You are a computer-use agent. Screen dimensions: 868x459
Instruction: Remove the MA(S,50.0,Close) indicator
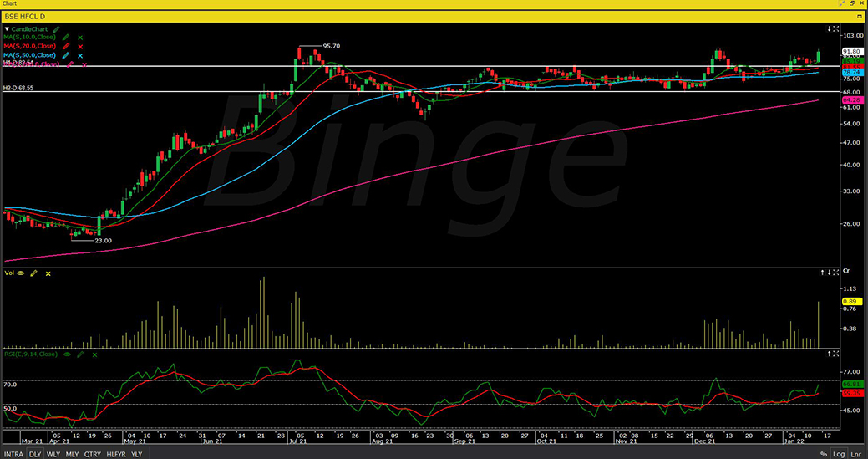80,55
